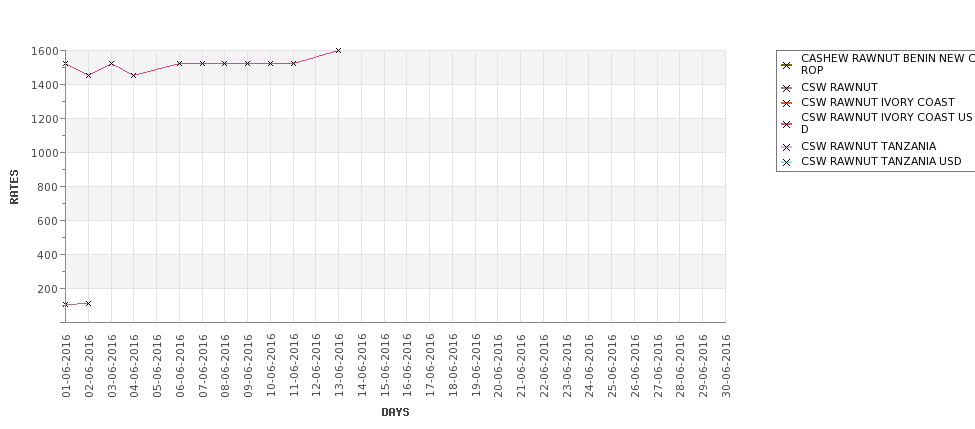Viewport: 975px width, 429px height.
Task: Select the data point on 13-06-2016
Action: click(x=338, y=50)
